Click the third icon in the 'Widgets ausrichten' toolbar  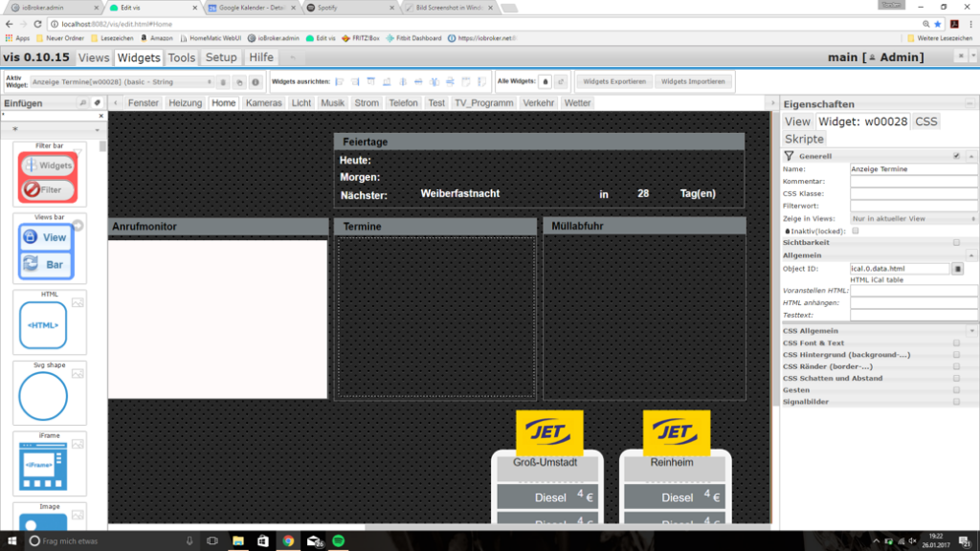(371, 82)
